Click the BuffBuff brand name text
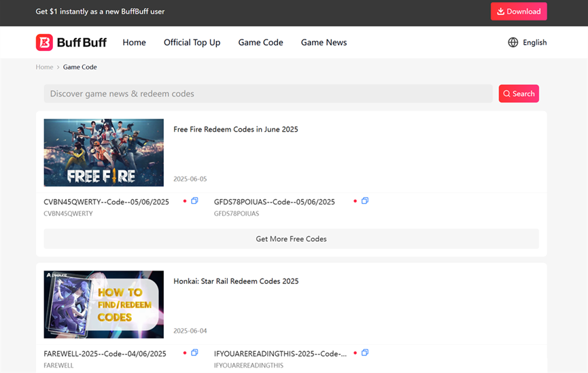The width and height of the screenshot is (588, 373). 82,42
